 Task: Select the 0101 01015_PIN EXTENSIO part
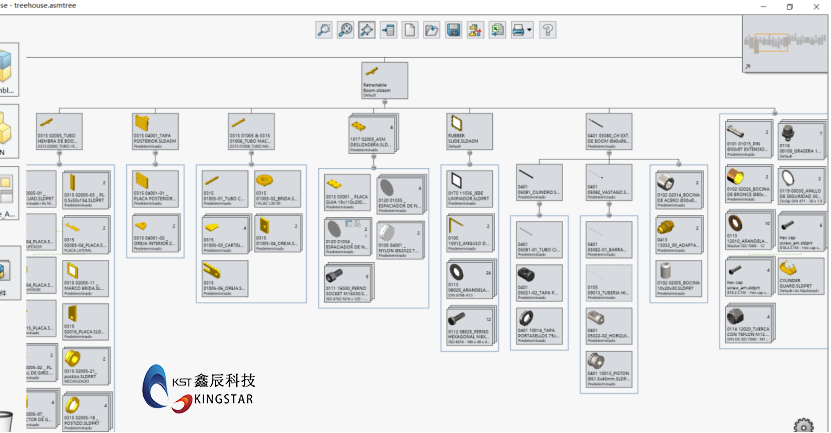pyautogui.click(x=748, y=139)
